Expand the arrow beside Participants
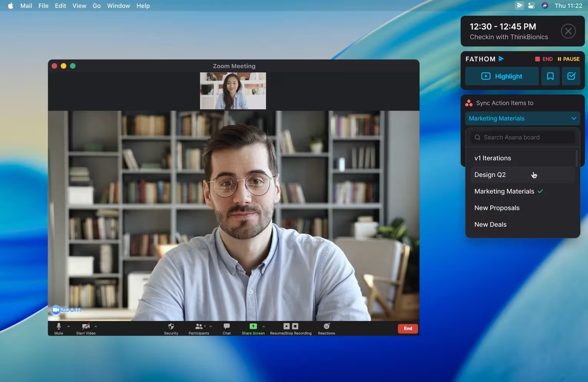Viewport: 588px width, 382px height. coord(211,326)
